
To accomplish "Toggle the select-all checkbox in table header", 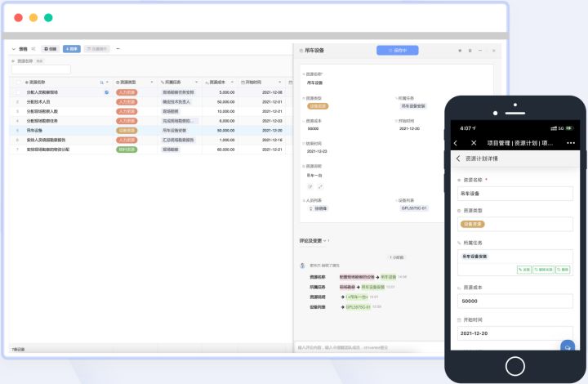I will click(x=17, y=83).
